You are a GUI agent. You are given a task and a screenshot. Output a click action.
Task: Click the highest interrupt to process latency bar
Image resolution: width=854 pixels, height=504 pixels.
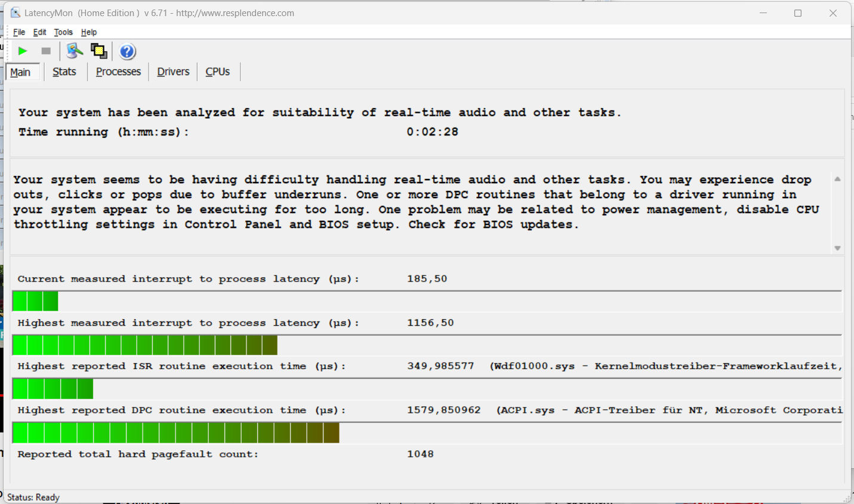[144, 345]
